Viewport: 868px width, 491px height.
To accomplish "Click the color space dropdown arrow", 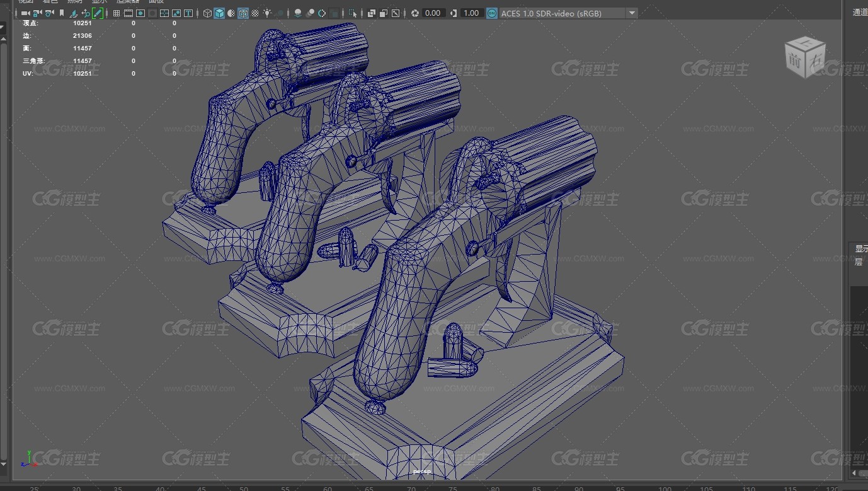I will (x=632, y=13).
